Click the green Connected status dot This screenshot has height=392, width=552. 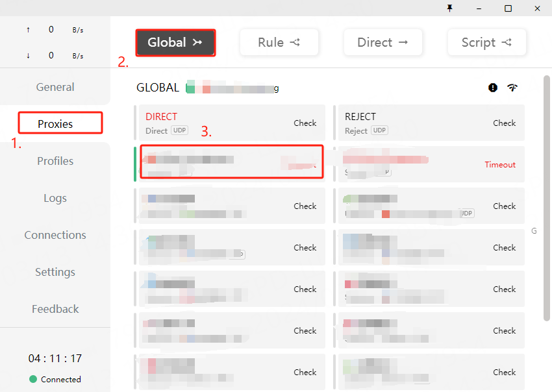point(33,379)
